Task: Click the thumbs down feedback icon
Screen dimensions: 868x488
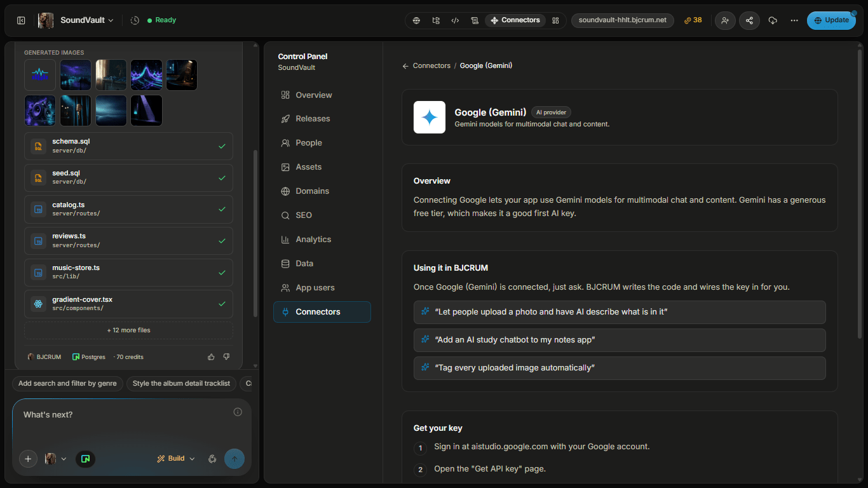Action: tap(226, 357)
